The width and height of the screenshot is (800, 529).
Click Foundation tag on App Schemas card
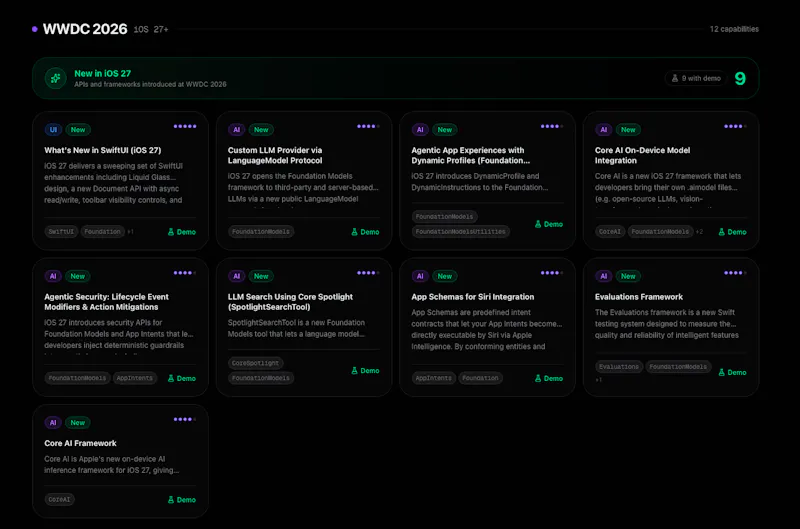tap(480, 378)
